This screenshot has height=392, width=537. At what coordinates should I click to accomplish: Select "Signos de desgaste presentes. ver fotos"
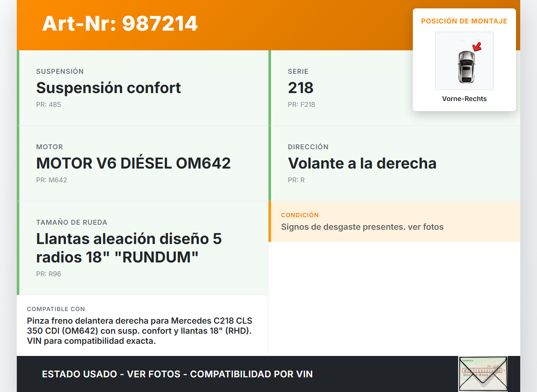[362, 227]
